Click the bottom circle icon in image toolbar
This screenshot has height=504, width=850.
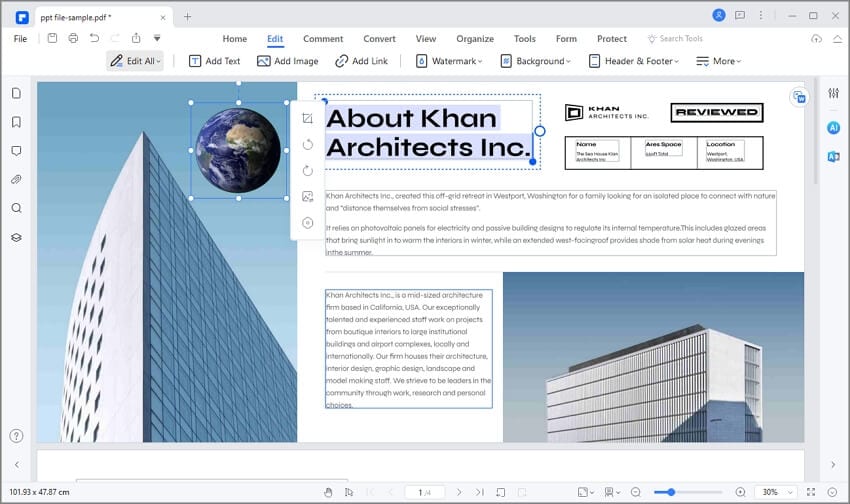pyautogui.click(x=307, y=223)
